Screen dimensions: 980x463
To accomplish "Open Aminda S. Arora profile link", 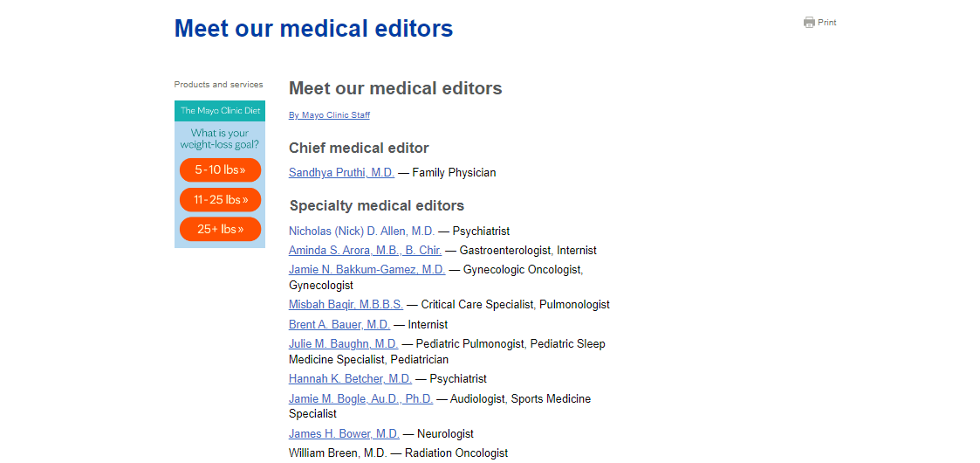I will tap(365, 250).
